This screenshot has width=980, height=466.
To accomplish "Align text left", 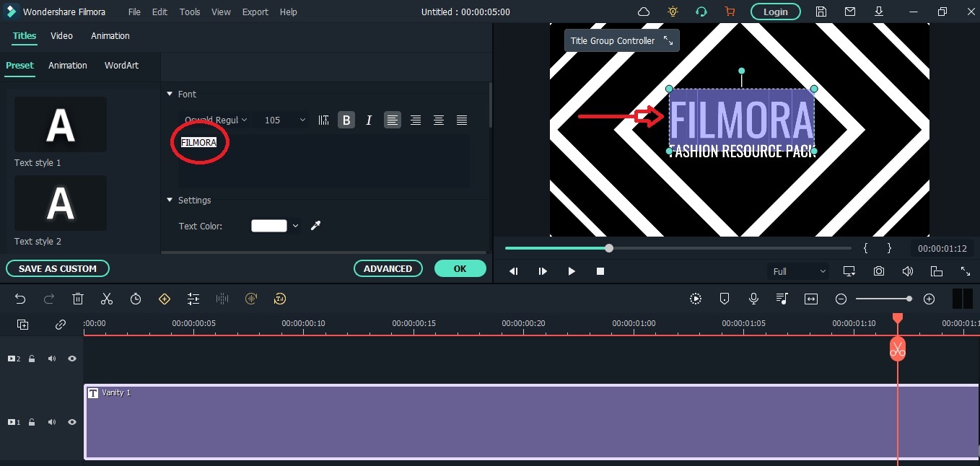I will tap(392, 120).
